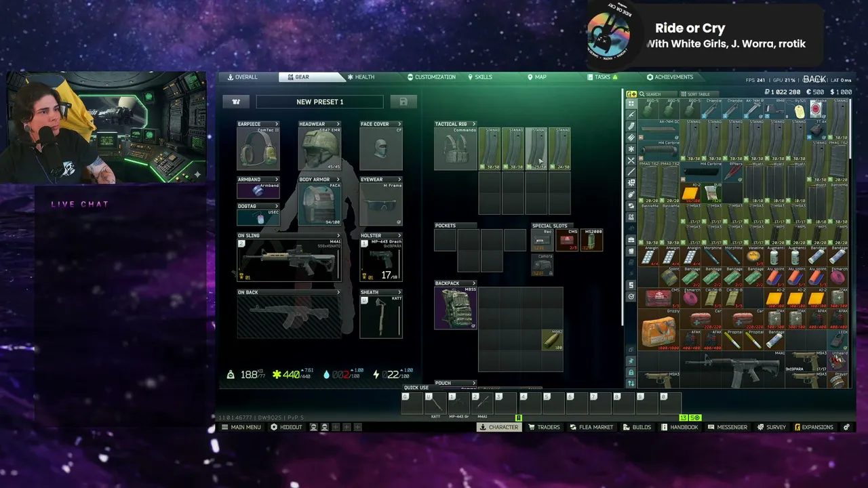The image size is (868, 488).
Task: Select the Grizzly medical kit in stash
Action: [658, 330]
